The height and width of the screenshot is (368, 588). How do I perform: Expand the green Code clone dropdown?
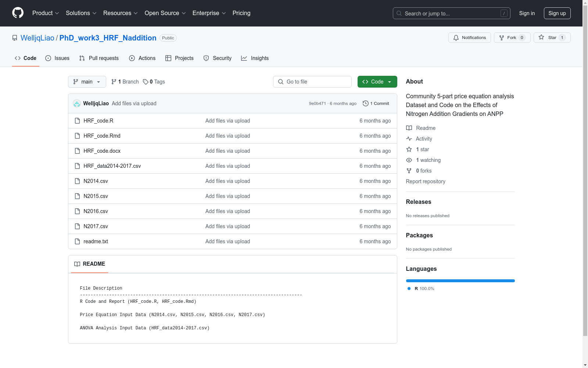coord(377,82)
